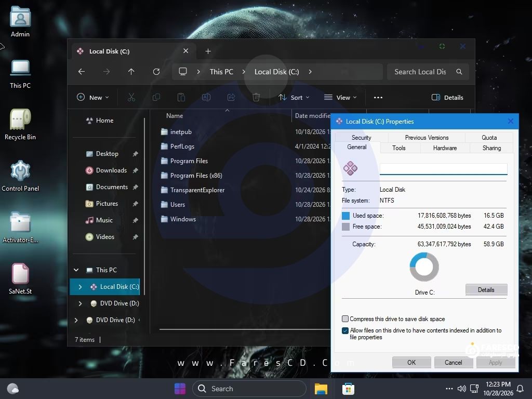
Task: Open the Activator-E... folder on desktop
Action: point(20,228)
